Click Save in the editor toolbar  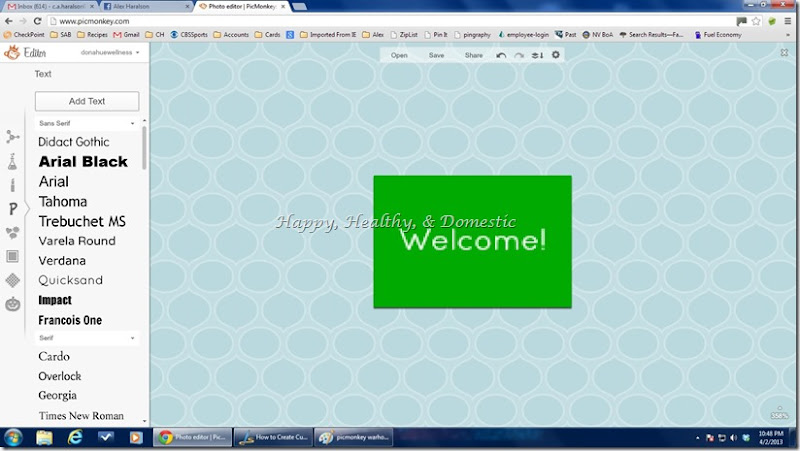click(436, 55)
